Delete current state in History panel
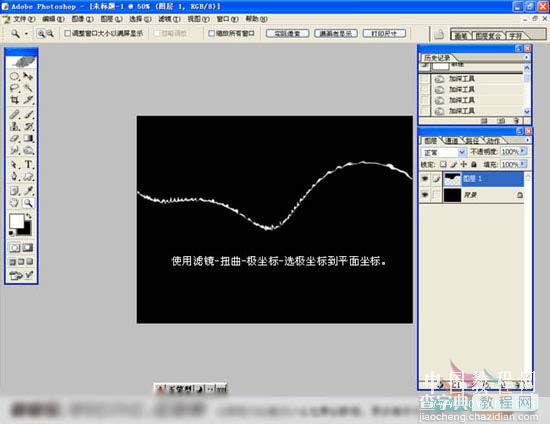Screen dimensions: 550x424 [516, 121]
